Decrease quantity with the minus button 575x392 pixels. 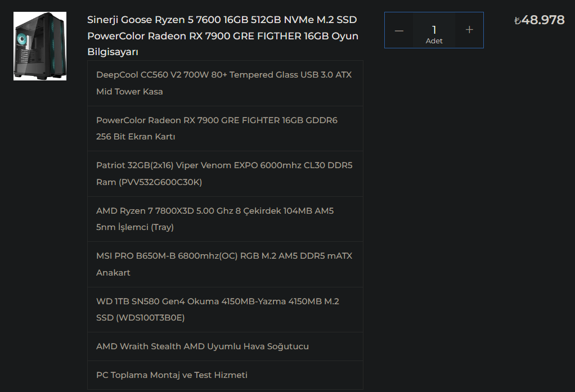(x=399, y=30)
